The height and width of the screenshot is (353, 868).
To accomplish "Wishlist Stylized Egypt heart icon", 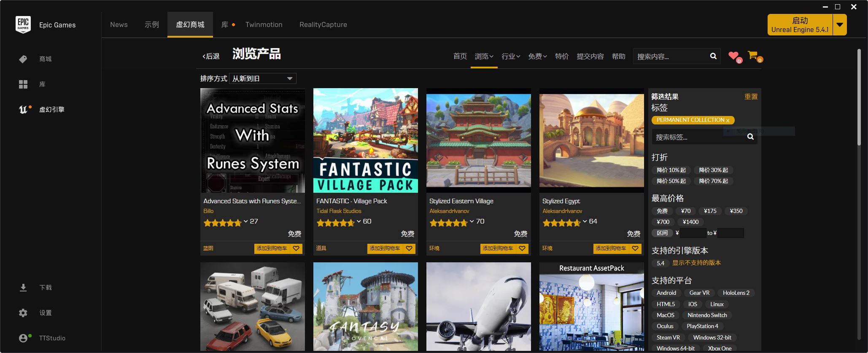I will coord(635,248).
